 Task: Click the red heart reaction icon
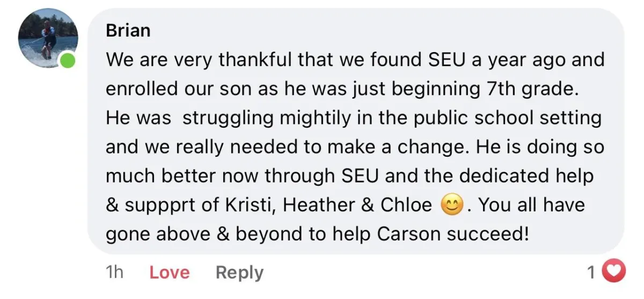612,272
